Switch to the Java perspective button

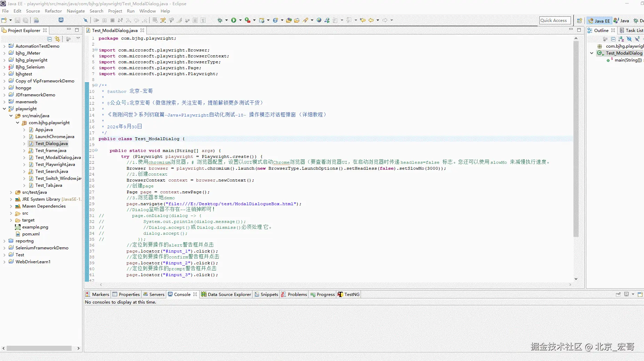pos(621,21)
